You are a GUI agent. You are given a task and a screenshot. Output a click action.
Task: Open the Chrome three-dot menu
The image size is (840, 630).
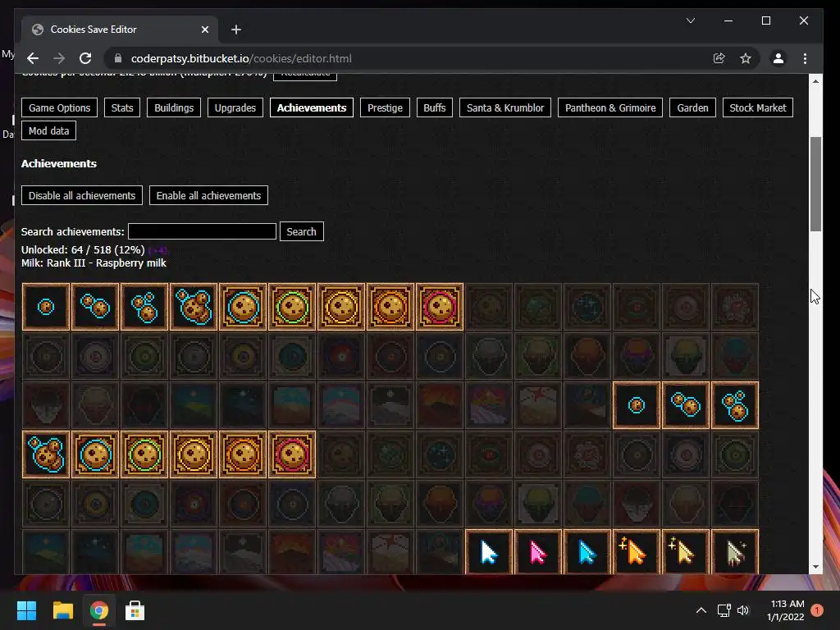pyautogui.click(x=805, y=58)
